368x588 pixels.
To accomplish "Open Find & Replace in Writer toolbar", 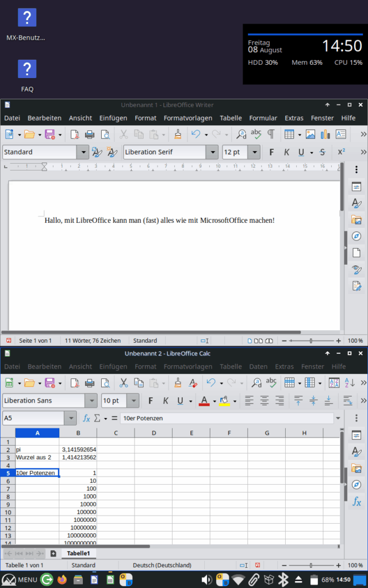I will (x=241, y=134).
